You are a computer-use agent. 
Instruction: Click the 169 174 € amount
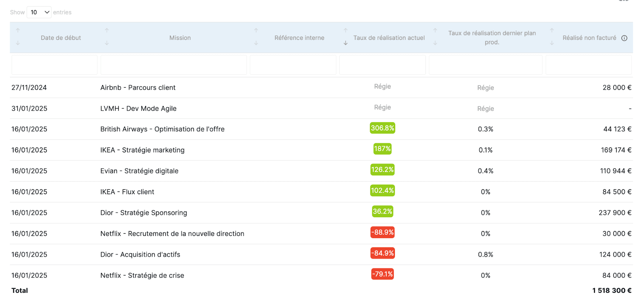click(616, 150)
